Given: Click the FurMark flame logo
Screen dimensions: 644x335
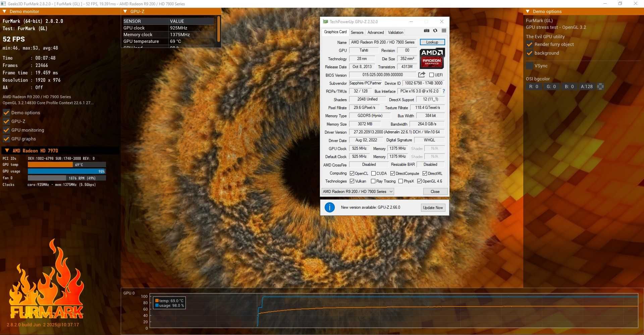Looking at the screenshot, I should [x=47, y=279].
